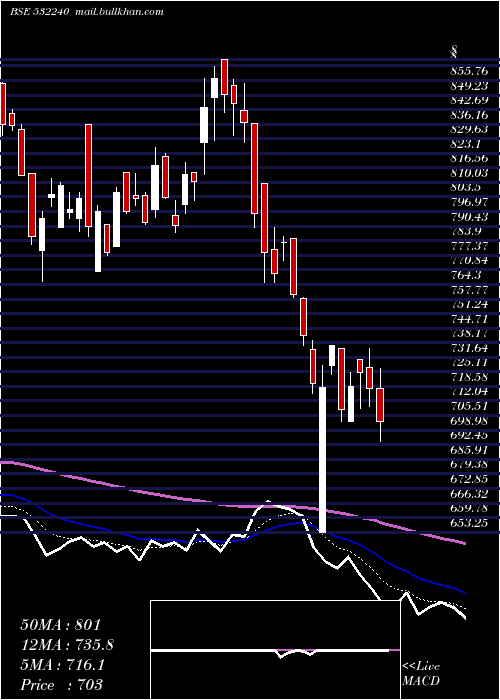Click the 50MA : 801 readout

(61, 625)
